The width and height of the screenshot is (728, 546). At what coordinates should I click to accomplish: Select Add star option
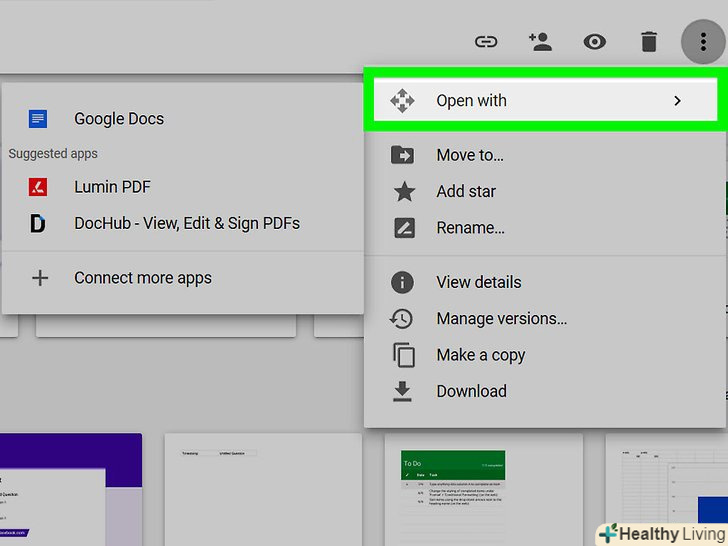coord(545,191)
